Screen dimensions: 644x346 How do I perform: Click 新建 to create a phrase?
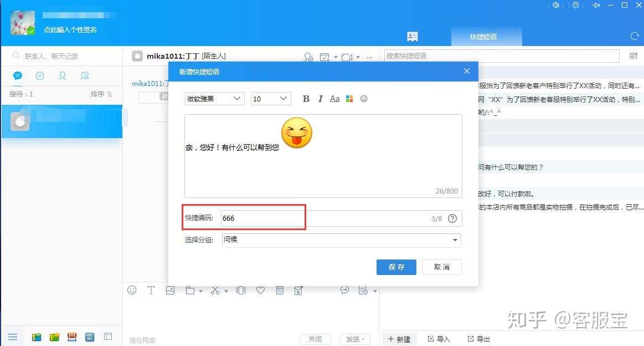pyautogui.click(x=399, y=339)
